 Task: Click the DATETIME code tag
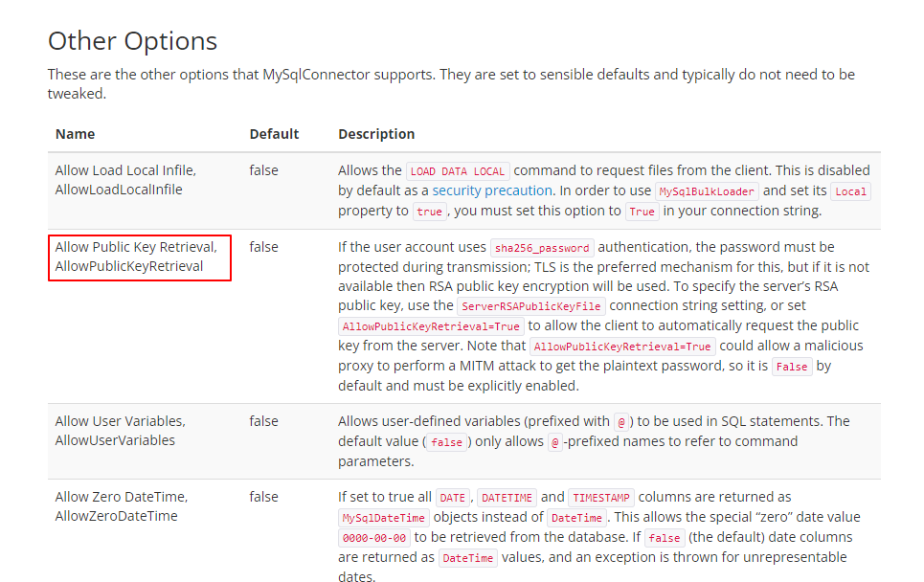click(507, 498)
